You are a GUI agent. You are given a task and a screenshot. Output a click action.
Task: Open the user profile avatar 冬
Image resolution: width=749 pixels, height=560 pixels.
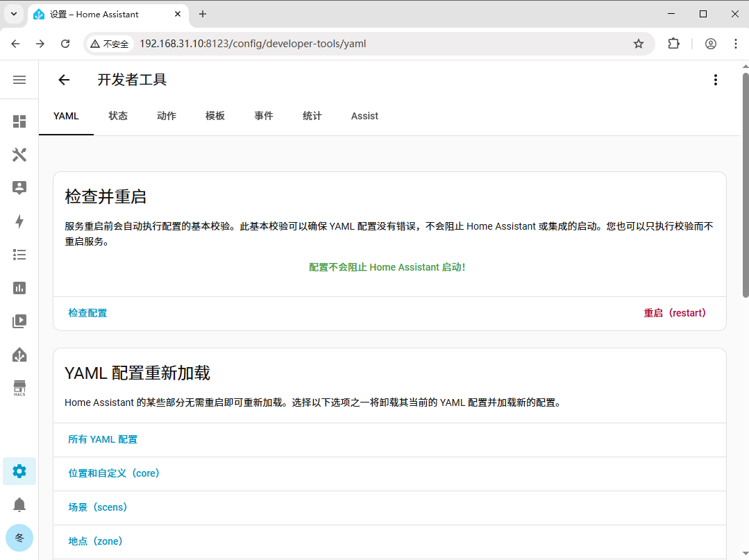point(19,538)
